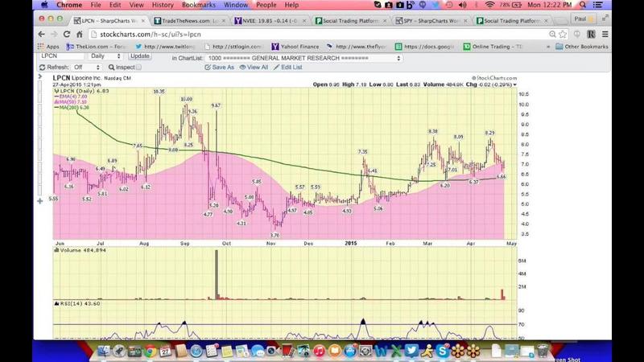
Task: Open App Store from the Dock
Action: point(350,352)
